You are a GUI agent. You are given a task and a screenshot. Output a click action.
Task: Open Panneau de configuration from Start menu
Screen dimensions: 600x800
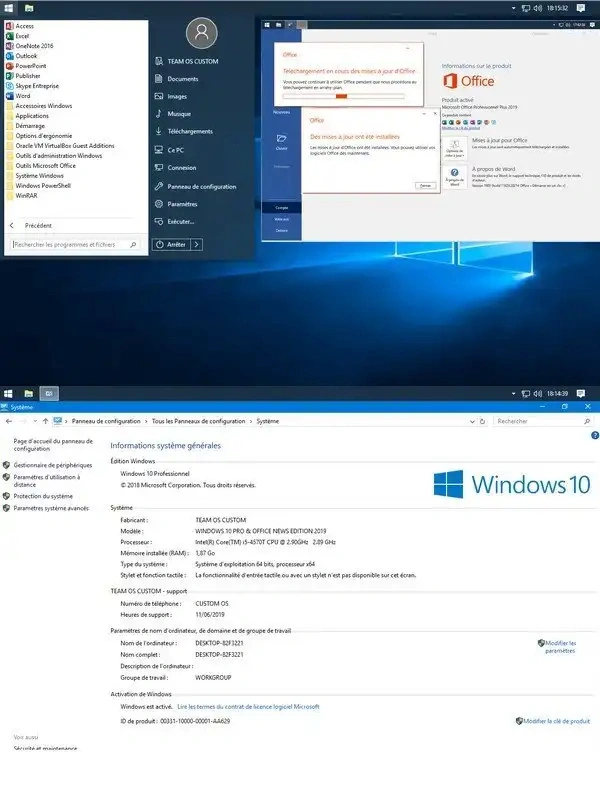[x=202, y=187]
